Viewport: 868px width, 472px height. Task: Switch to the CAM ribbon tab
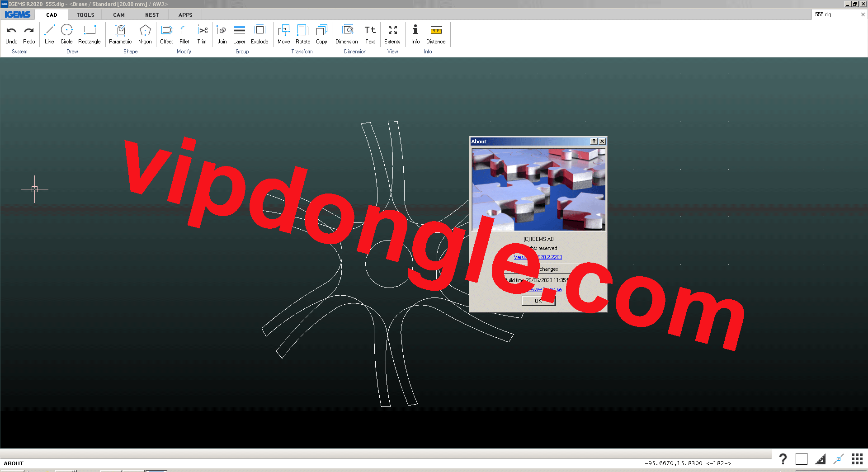pyautogui.click(x=119, y=15)
